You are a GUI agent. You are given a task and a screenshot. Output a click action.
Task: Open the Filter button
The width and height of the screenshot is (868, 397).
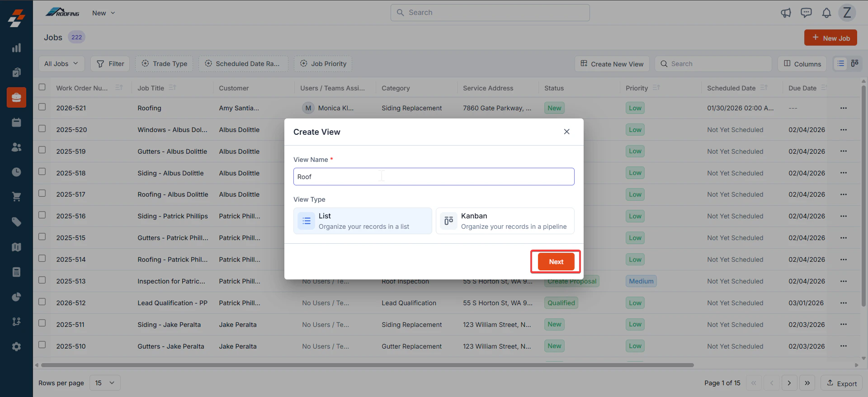(110, 64)
